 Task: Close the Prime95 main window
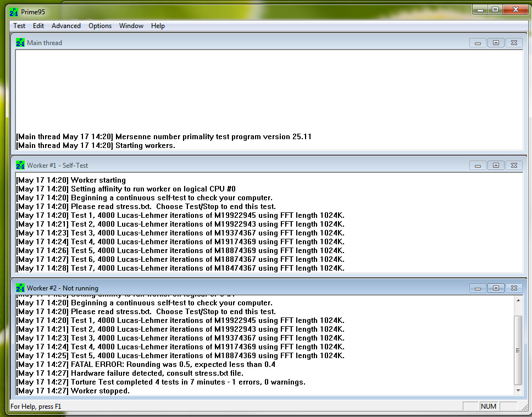[x=516, y=10]
